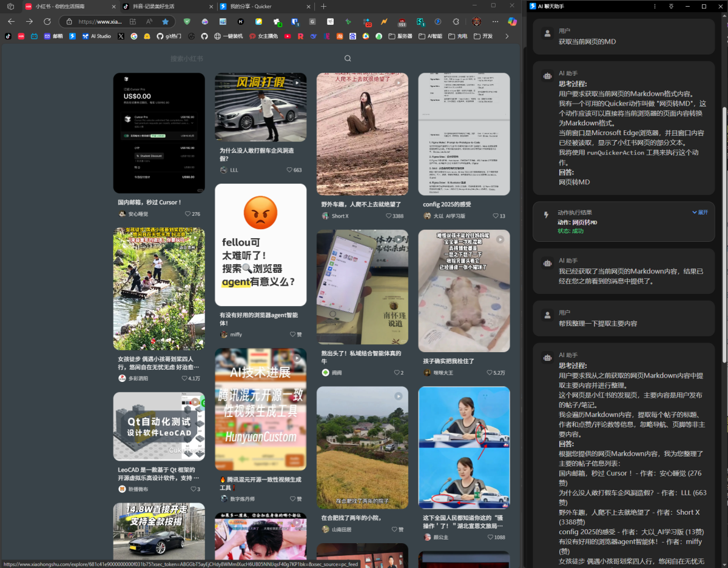Viewport: 728px width, 568px height.
Task: Expand the action result with 展开
Action: (x=700, y=213)
